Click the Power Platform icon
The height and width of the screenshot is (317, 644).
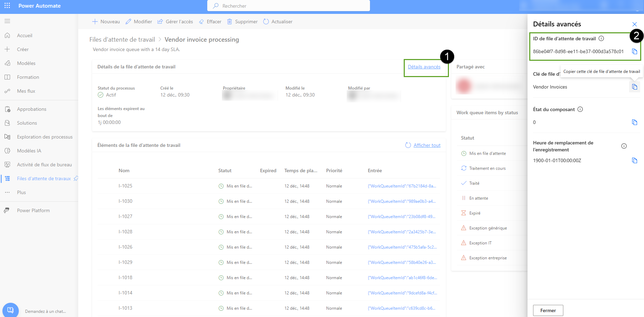[7, 210]
